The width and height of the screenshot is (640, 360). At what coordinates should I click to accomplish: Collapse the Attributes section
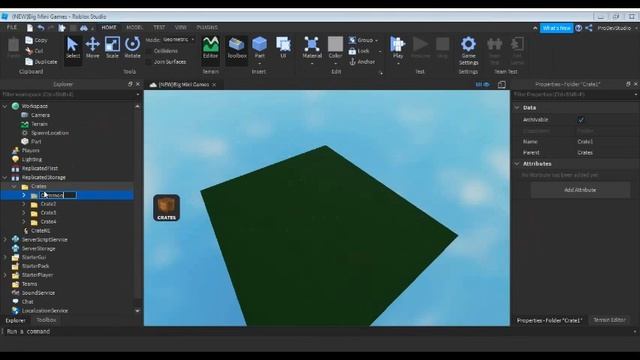(517, 164)
